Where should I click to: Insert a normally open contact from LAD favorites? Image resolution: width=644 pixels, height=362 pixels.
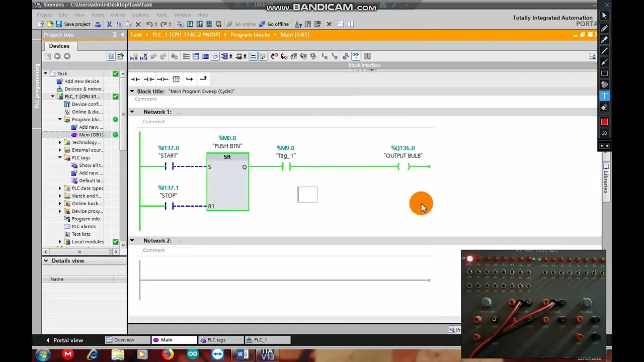[x=135, y=79]
